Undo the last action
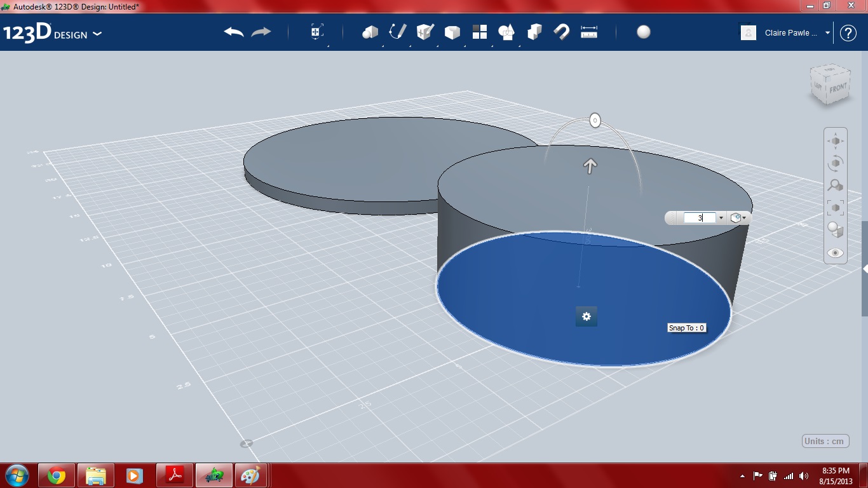The height and width of the screenshot is (488, 868). click(x=234, y=32)
